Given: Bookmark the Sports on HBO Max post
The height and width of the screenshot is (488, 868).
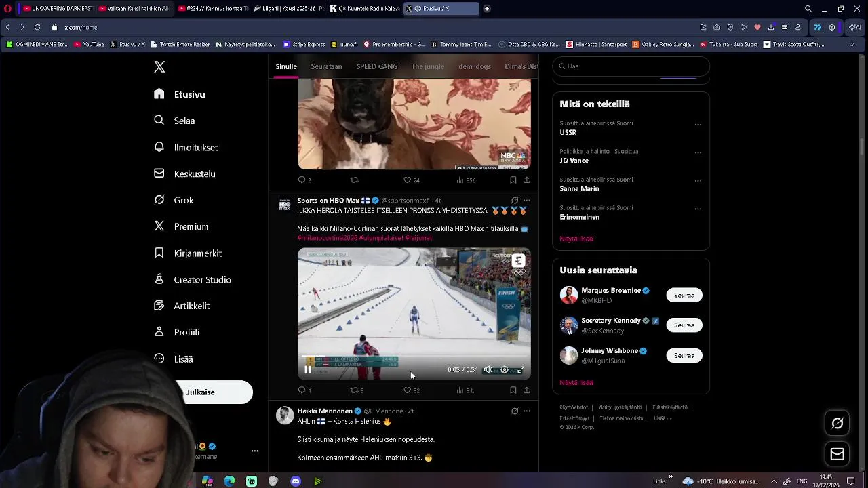Looking at the screenshot, I should (x=513, y=390).
